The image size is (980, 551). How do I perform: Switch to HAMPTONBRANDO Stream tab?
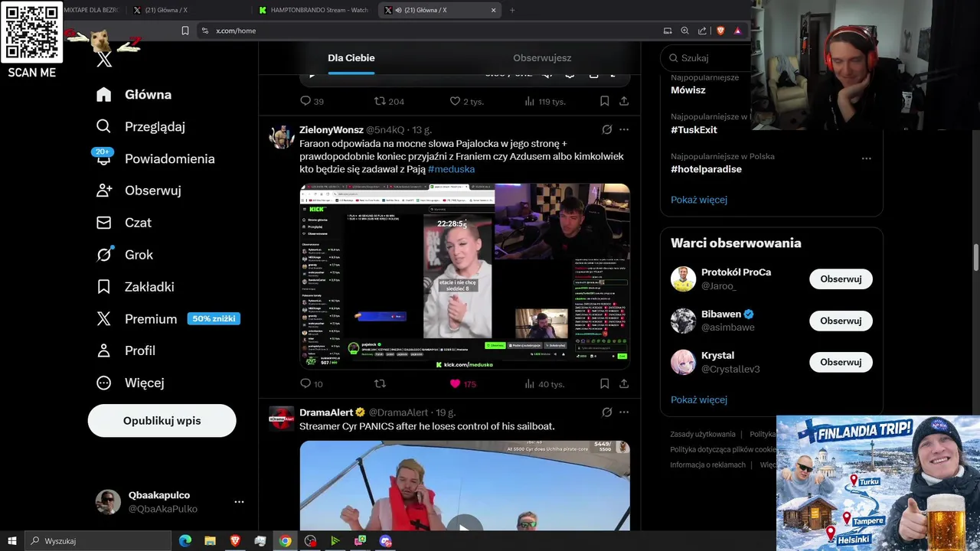point(312,10)
